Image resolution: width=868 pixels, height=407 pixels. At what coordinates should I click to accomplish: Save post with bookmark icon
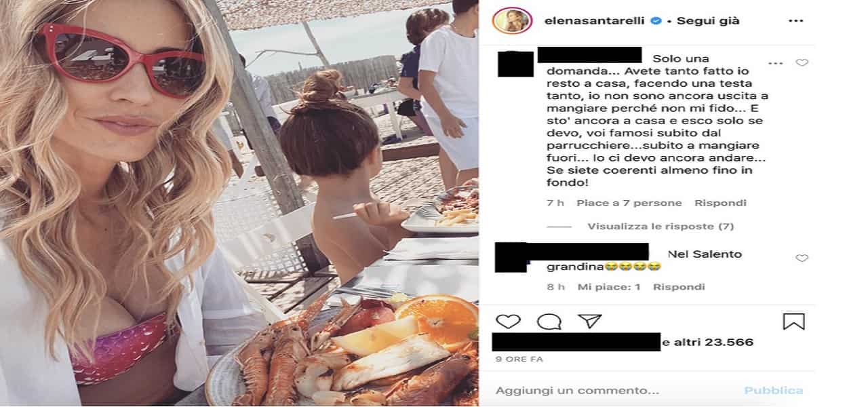[x=793, y=321]
